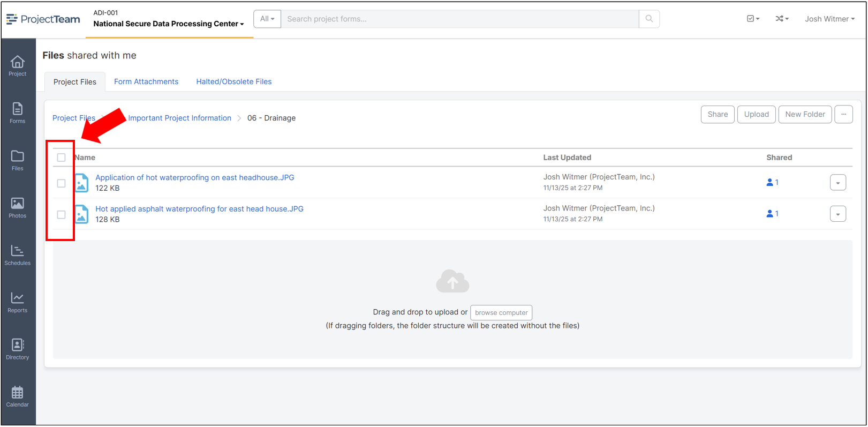Open the Important Project Information breadcrumb
This screenshot has height=427, width=868.
179,118
